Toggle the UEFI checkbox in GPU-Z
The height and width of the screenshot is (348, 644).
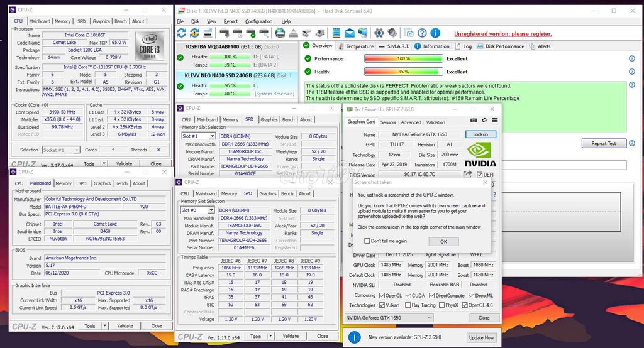coord(480,175)
